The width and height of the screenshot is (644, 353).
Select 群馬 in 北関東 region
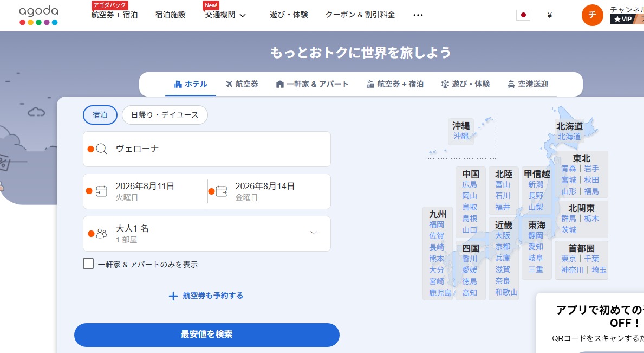click(x=569, y=219)
